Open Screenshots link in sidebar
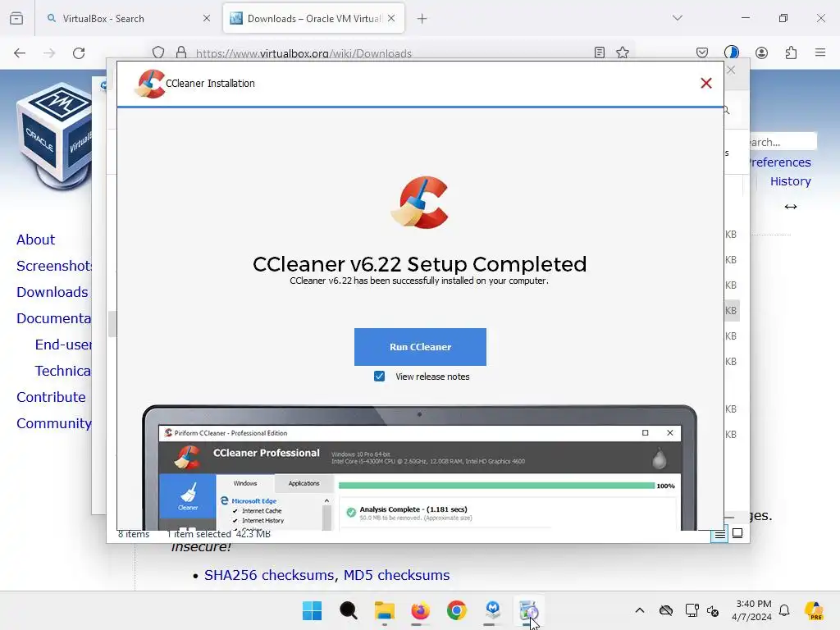The image size is (840, 630). (x=54, y=266)
